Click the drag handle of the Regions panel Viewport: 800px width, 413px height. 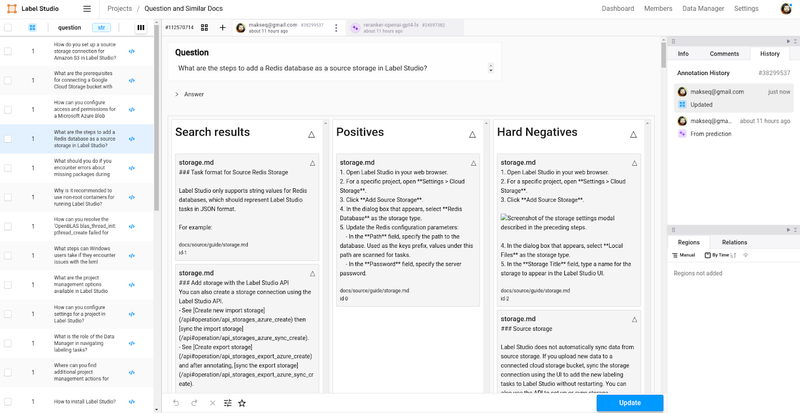(673, 230)
